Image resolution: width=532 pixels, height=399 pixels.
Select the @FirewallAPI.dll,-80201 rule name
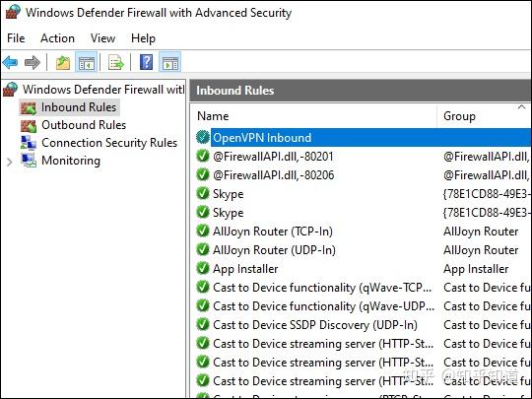point(274,157)
